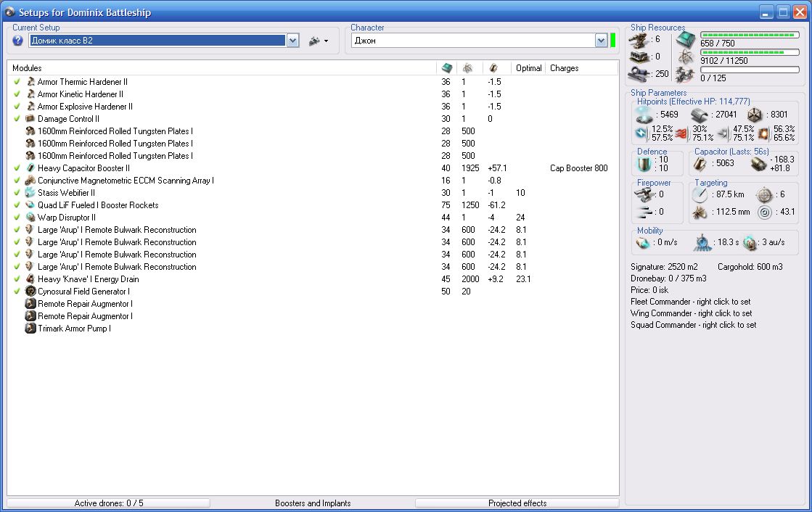Click the help question mark icon
The width and height of the screenshot is (812, 512).
tap(17, 41)
